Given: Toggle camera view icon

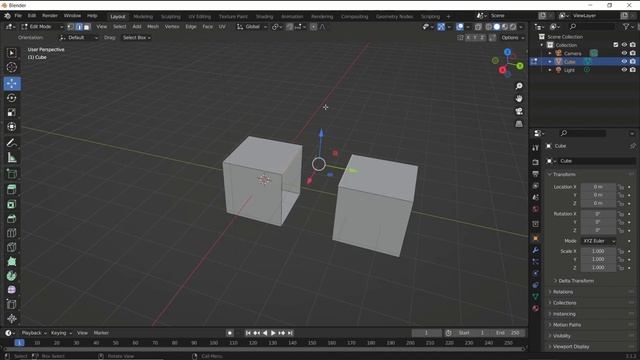Looking at the screenshot, I should coord(519,111).
